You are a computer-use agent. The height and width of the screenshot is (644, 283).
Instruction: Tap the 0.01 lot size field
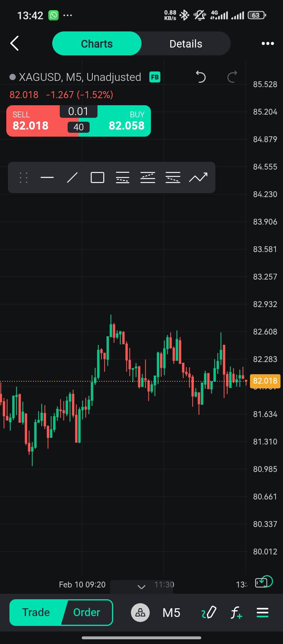click(x=78, y=112)
